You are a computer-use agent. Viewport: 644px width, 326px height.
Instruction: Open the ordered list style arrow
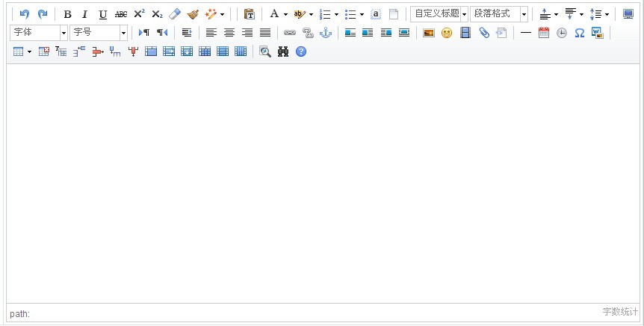point(336,15)
